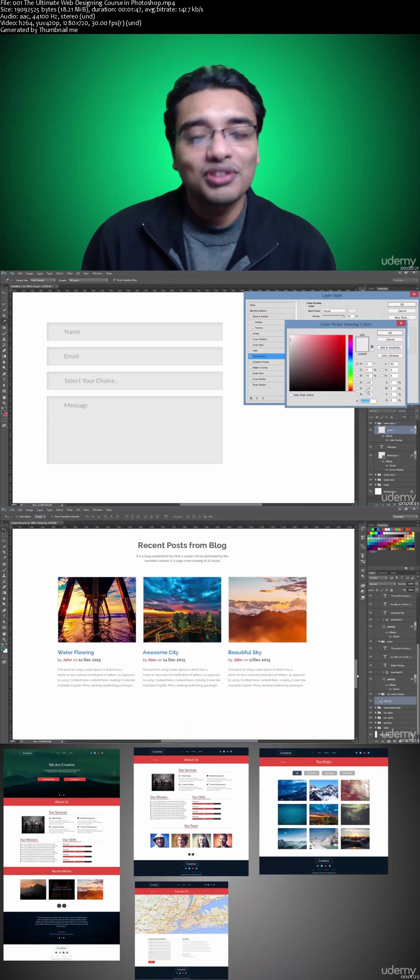Select Lasso tool in corporate.psd Photoshop frame

pos(4,540)
